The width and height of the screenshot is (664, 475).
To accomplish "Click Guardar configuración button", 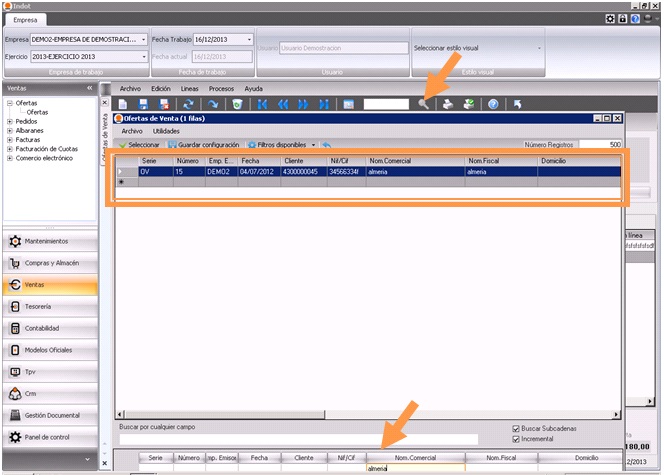I will coord(204,145).
